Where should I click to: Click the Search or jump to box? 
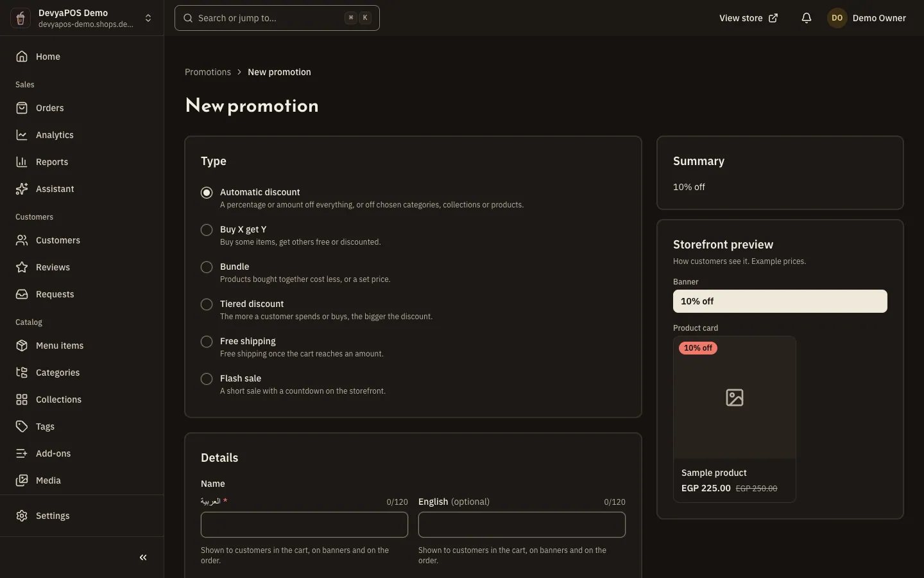(x=277, y=18)
